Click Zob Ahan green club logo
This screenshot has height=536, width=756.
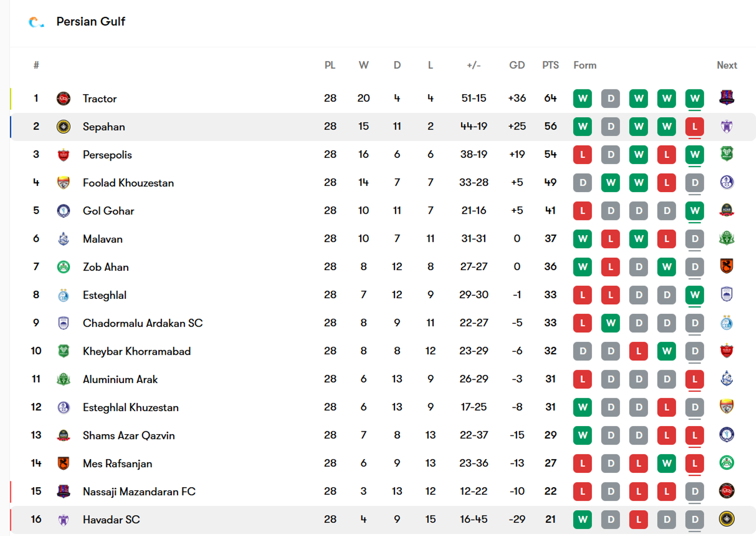(64, 267)
